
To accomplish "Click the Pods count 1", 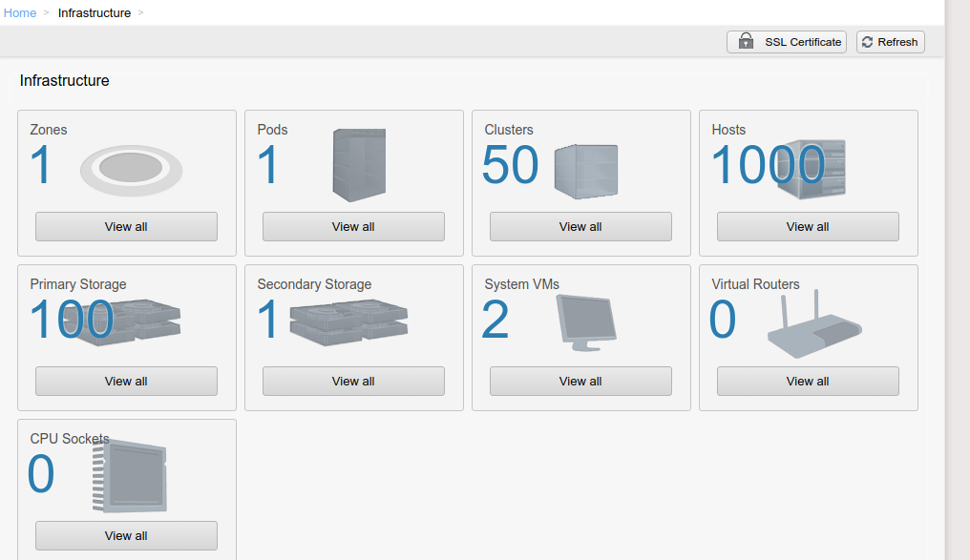I will (x=267, y=165).
